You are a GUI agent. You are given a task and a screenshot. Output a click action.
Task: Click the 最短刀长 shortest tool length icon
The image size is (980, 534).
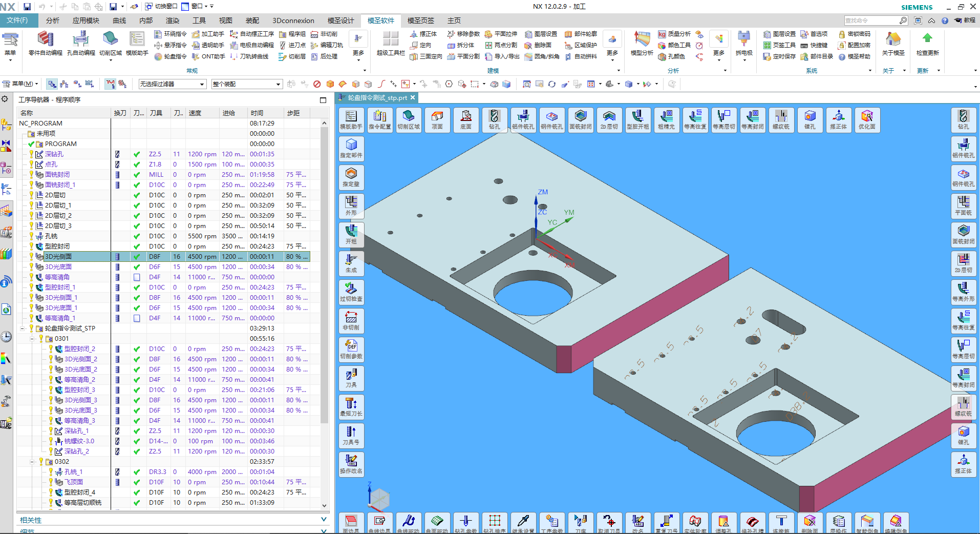(351, 406)
